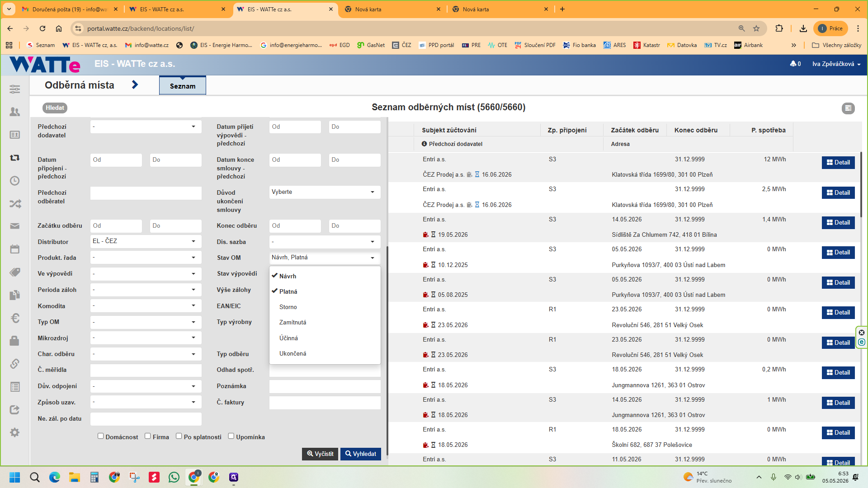Click the Vyčistit button

[x=320, y=454]
